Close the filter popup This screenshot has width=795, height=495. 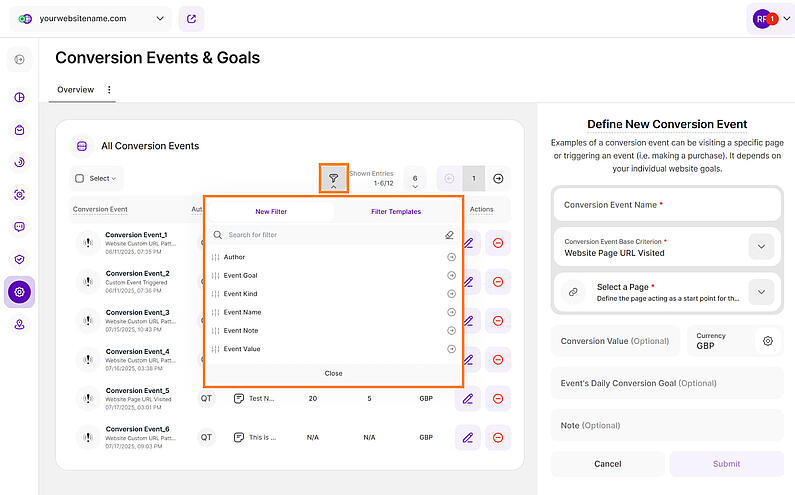pos(334,373)
